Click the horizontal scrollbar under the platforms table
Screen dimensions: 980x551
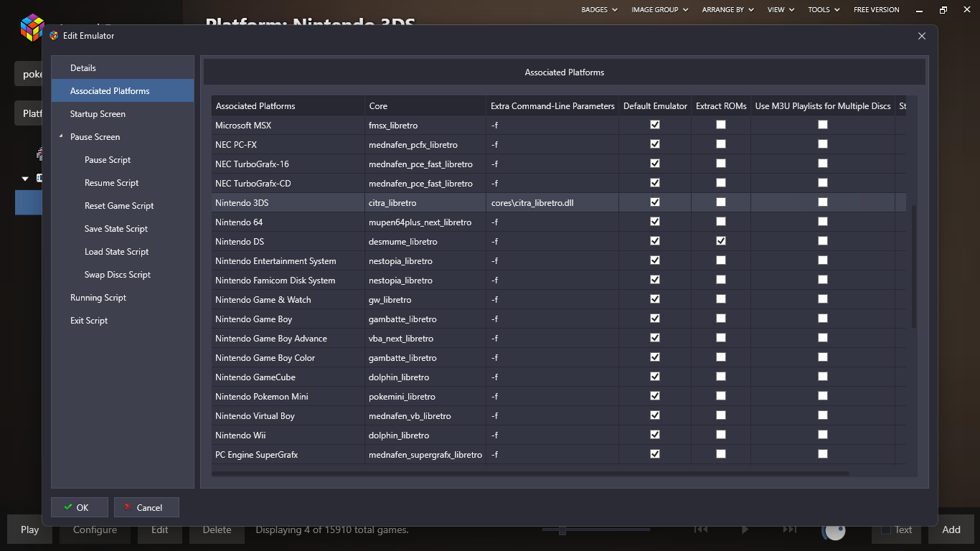530,474
